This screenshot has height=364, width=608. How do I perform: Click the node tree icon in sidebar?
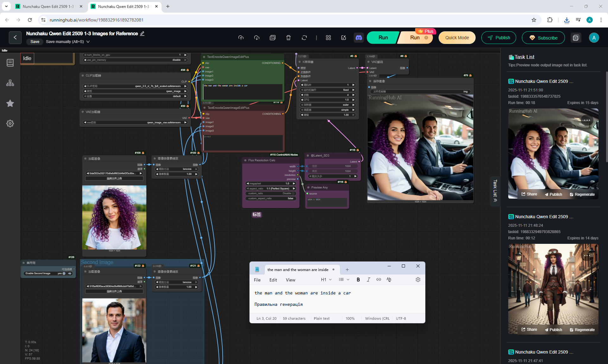coord(10,83)
